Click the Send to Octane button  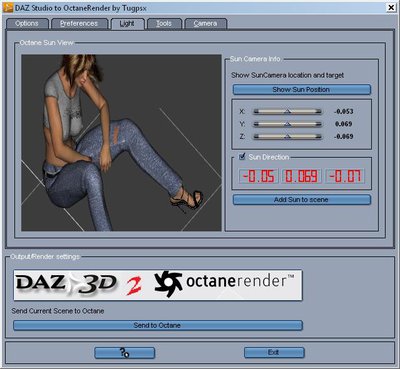pyautogui.click(x=158, y=325)
